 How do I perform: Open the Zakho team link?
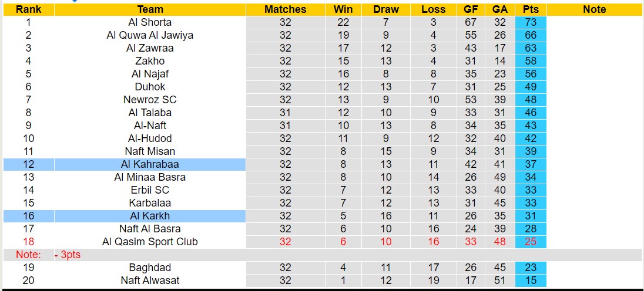[150, 61]
